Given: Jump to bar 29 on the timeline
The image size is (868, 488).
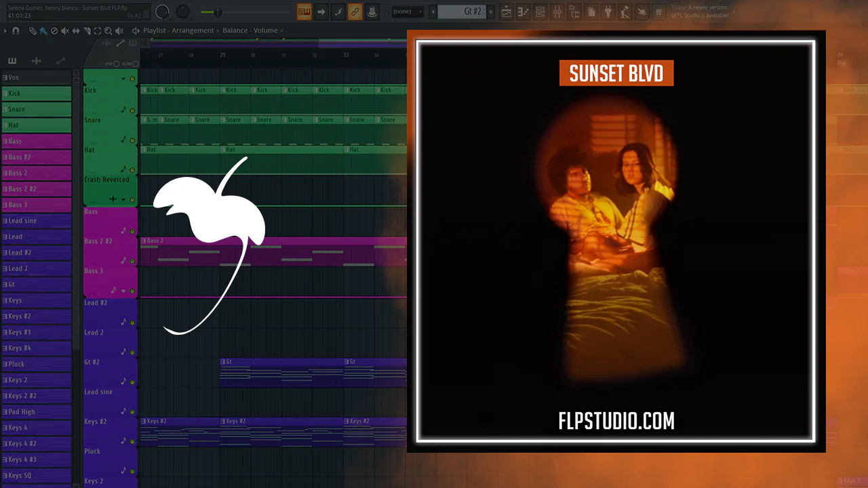Looking at the screenshot, I should [222, 55].
